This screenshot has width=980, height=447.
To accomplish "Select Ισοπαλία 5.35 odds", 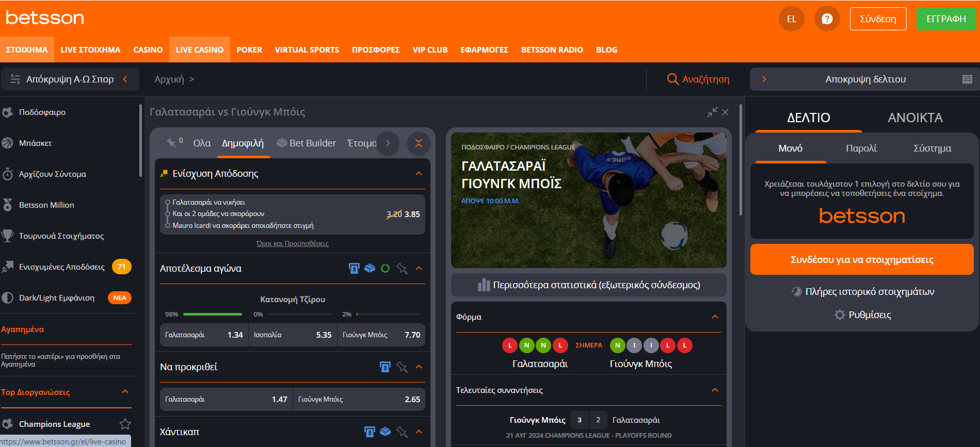I will coord(293,335).
